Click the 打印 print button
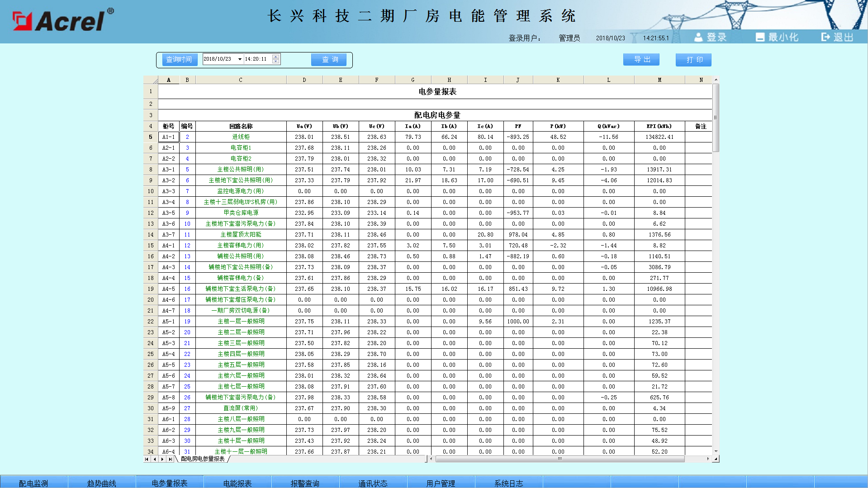This screenshot has width=868, height=488. [x=693, y=60]
